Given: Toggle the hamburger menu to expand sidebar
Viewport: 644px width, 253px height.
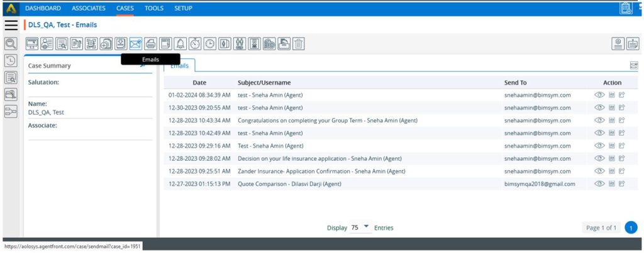Looking at the screenshot, I should [x=11, y=25].
